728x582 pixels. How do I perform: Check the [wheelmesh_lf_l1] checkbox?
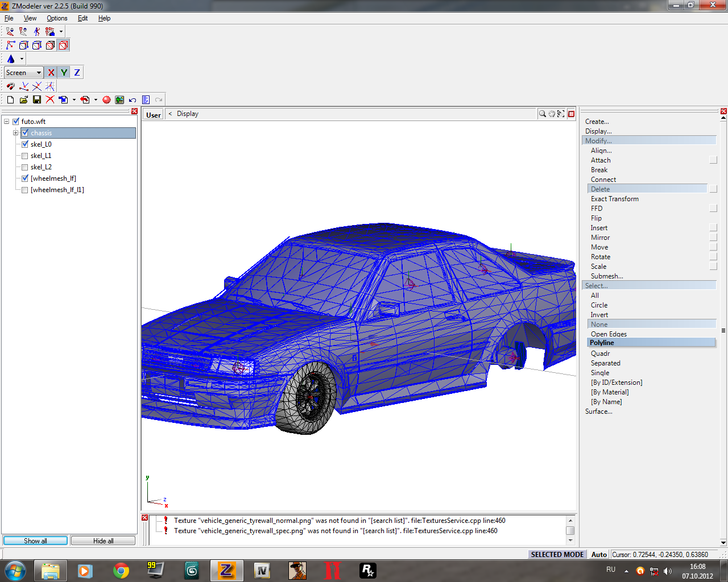25,189
